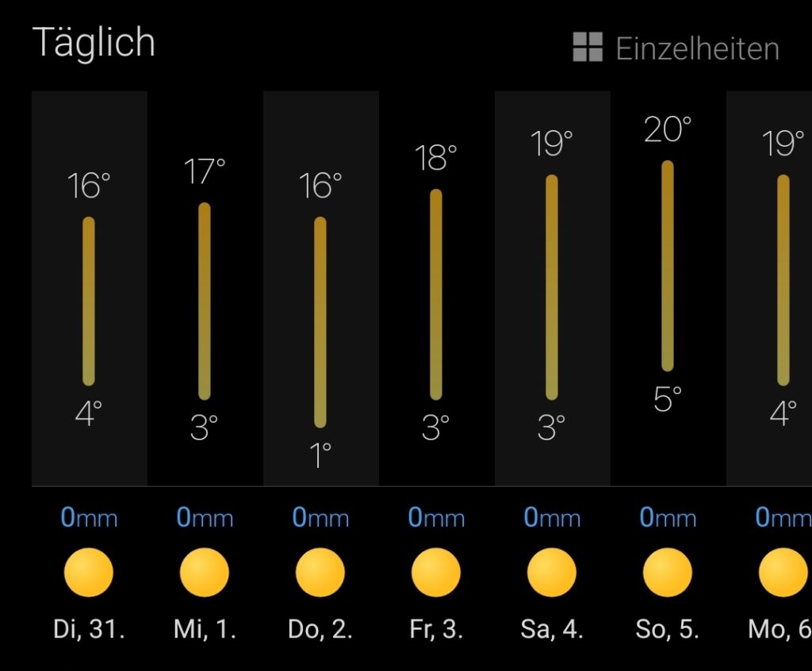The image size is (812, 671).
Task: Select the sun icon for Monday 6.
Action: pos(783,573)
